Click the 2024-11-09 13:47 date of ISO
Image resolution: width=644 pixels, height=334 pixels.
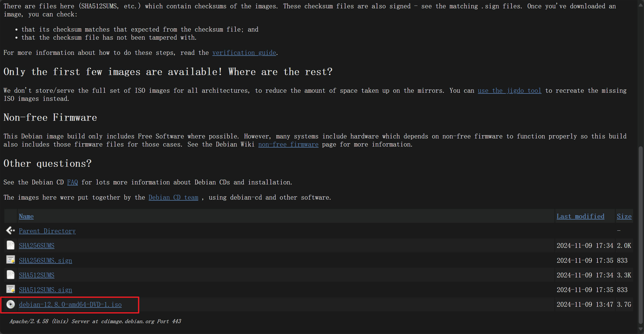click(585, 304)
